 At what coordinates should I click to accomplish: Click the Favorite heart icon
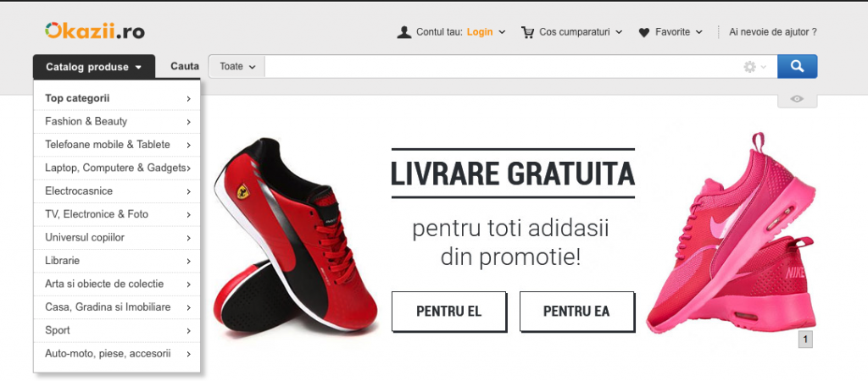pyautogui.click(x=644, y=33)
